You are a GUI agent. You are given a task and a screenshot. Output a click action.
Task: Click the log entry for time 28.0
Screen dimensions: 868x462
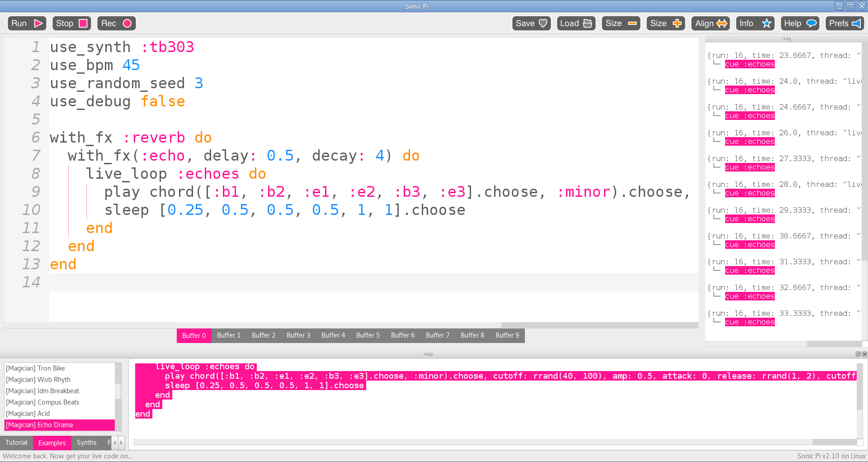[784, 185]
